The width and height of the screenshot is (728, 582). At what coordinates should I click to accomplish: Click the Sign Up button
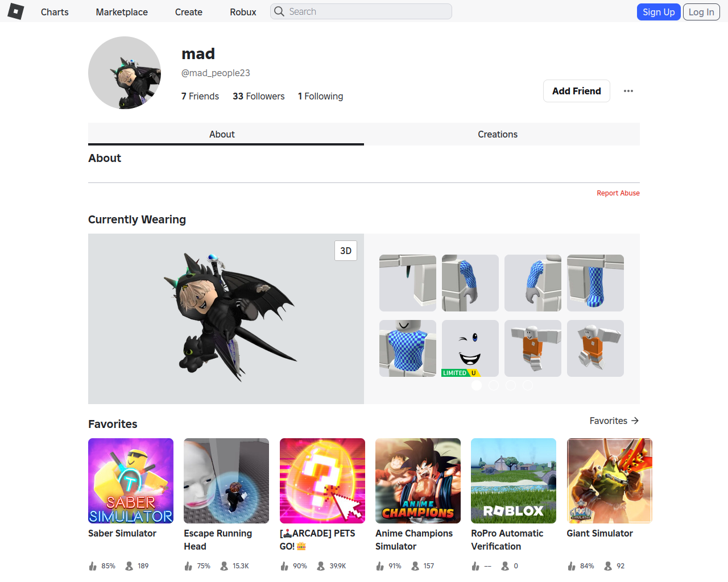[659, 12]
